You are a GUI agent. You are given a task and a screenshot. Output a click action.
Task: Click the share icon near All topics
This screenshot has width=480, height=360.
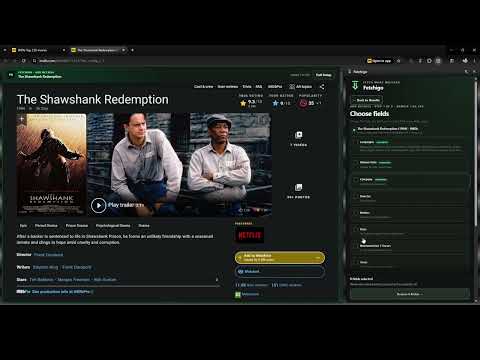322,87
